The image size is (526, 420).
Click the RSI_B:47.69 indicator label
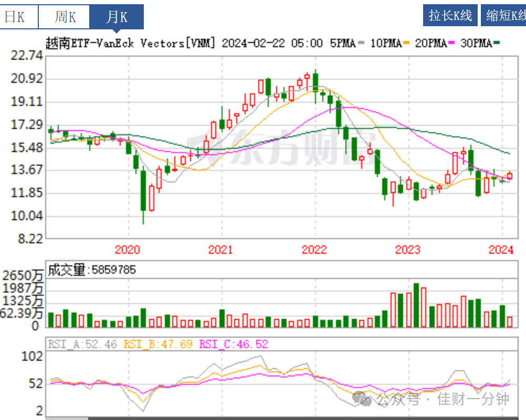click(158, 344)
